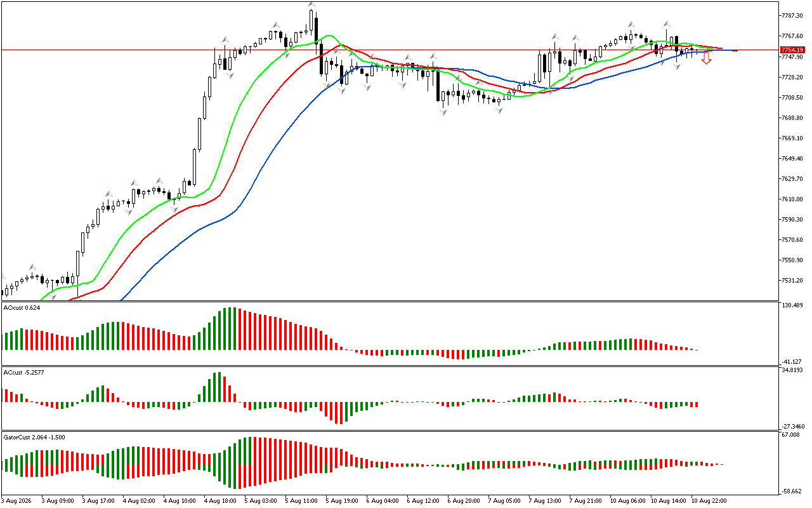Viewport: 812px width, 508px height.
Task: Click the Gator scale minimum -58.662
Action: (x=792, y=491)
